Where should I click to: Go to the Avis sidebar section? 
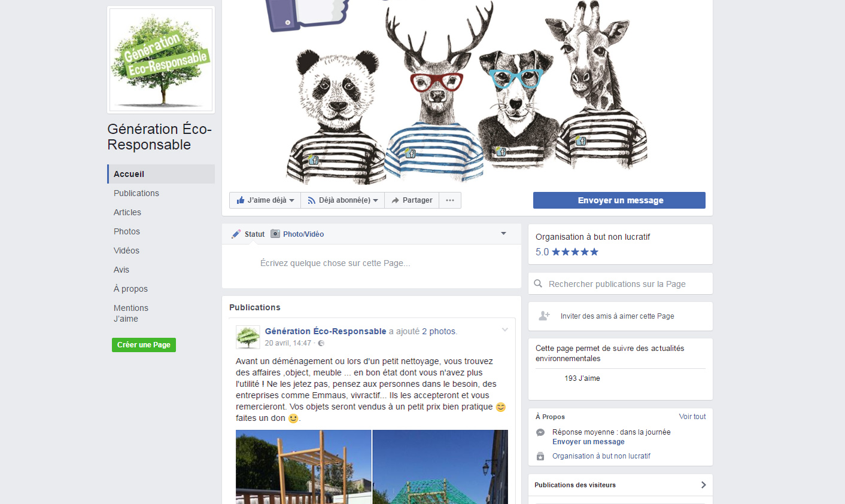[x=121, y=270]
